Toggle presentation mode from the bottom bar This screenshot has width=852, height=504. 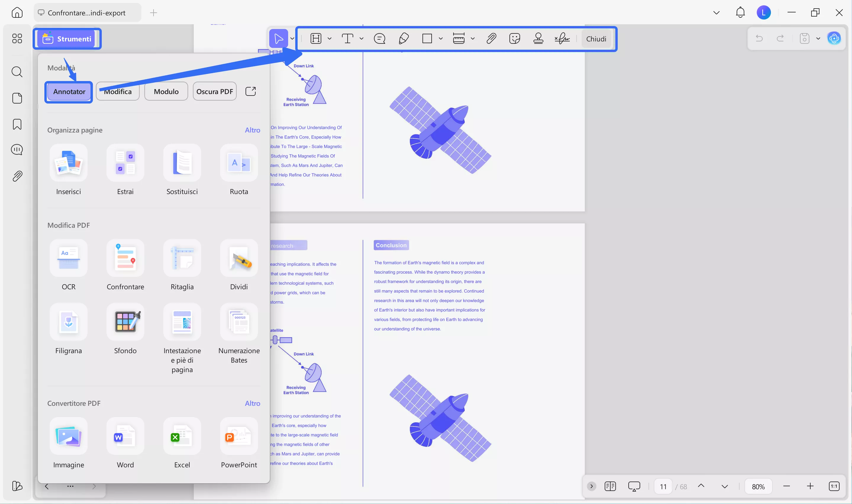[x=634, y=486]
